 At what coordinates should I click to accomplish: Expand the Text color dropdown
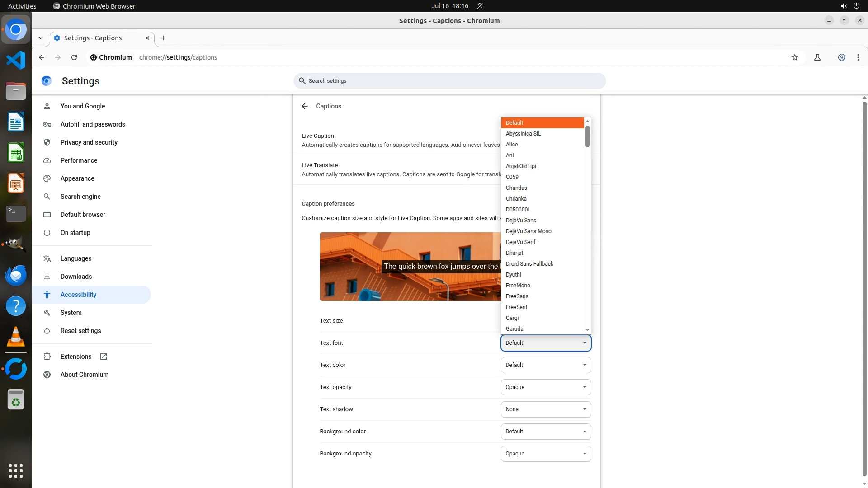point(546,365)
